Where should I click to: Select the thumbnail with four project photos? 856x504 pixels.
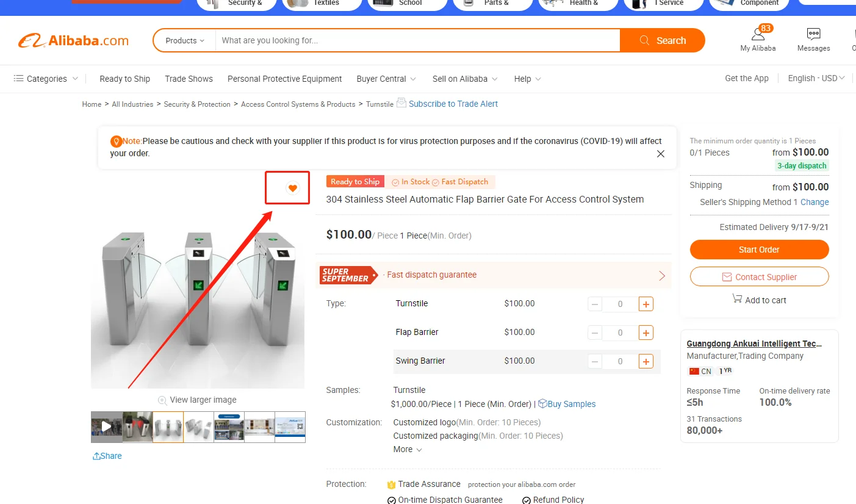(x=229, y=427)
